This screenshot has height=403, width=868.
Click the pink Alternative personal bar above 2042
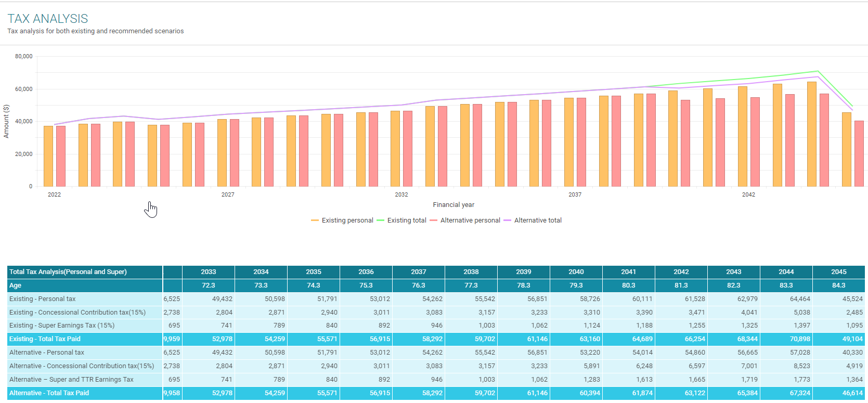coord(755,142)
